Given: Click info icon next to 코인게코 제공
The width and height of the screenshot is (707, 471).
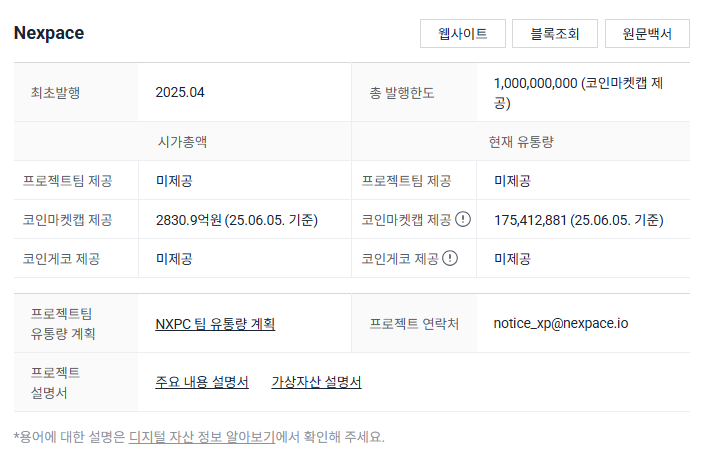Looking at the screenshot, I should [450, 258].
